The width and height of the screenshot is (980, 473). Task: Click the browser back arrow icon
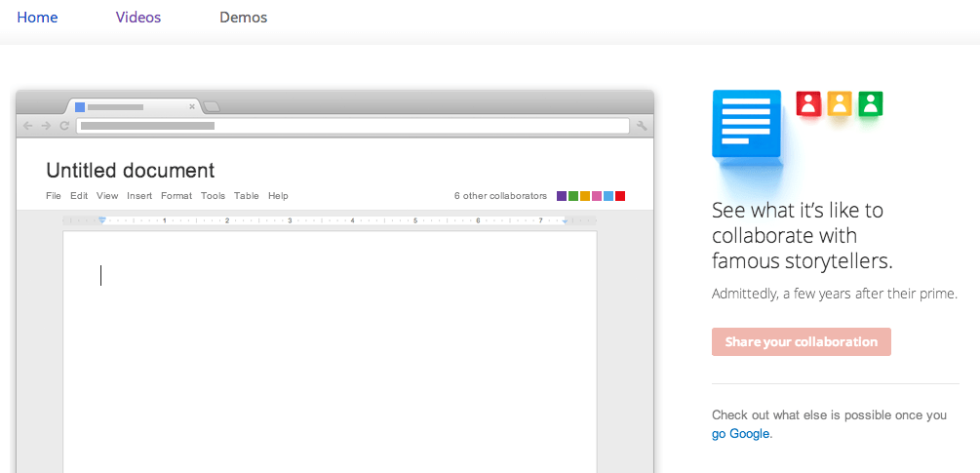click(28, 126)
